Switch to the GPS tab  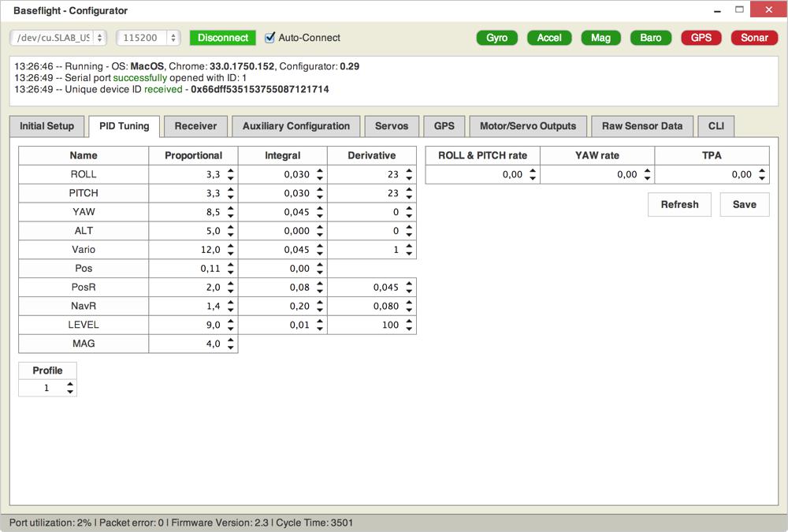[x=444, y=126]
